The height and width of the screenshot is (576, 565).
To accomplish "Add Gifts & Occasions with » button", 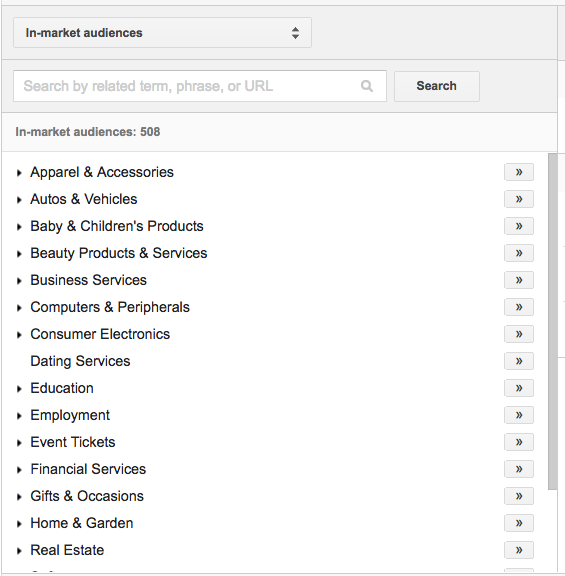I will tap(519, 496).
